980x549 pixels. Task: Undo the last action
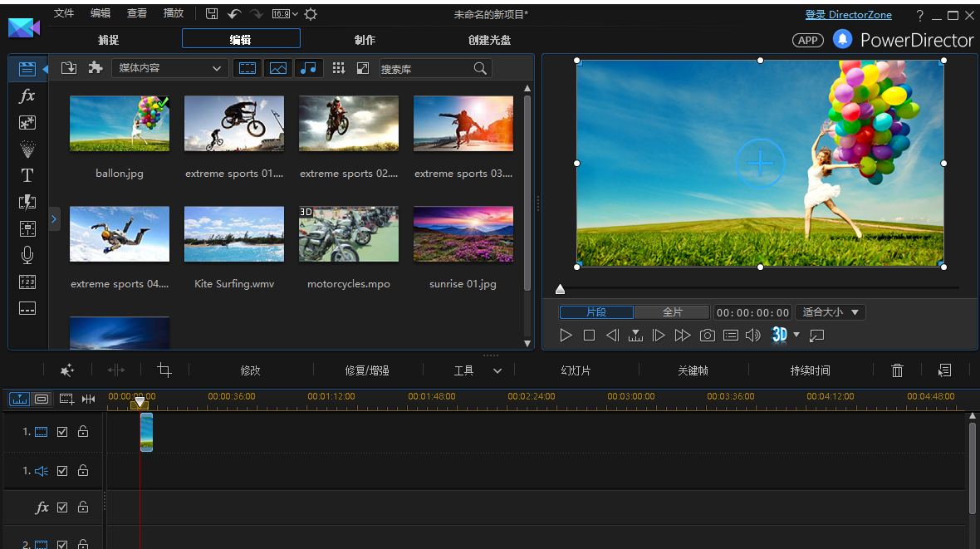pos(234,14)
